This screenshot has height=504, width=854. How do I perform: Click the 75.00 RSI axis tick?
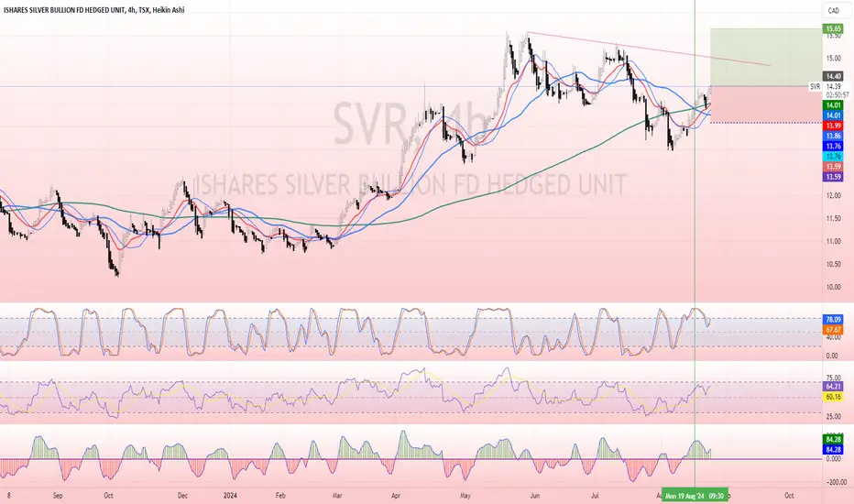833,378
